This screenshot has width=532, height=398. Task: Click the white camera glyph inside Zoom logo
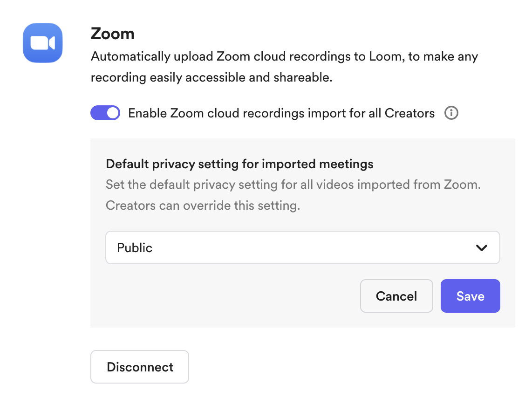pos(42,43)
